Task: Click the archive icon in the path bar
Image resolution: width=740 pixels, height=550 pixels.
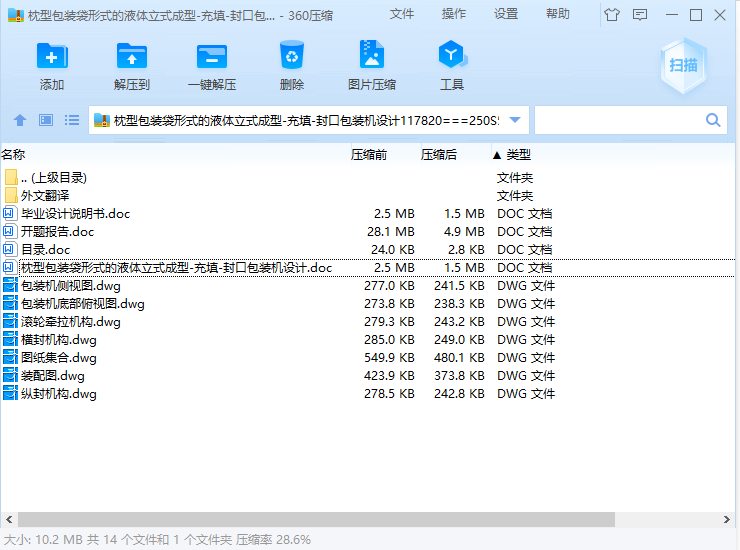Action: 101,120
